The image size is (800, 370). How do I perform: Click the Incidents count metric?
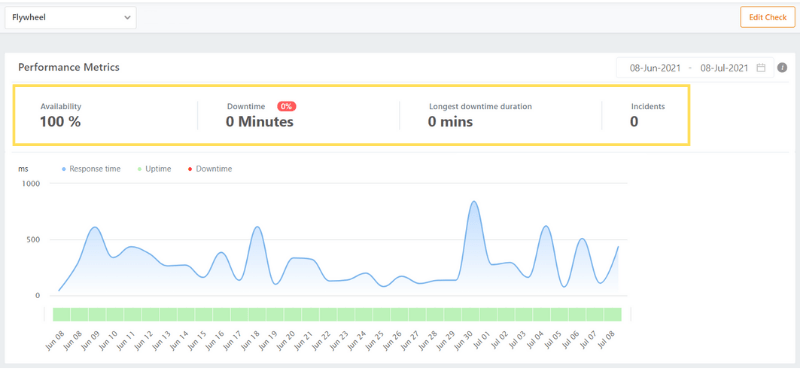click(647, 115)
